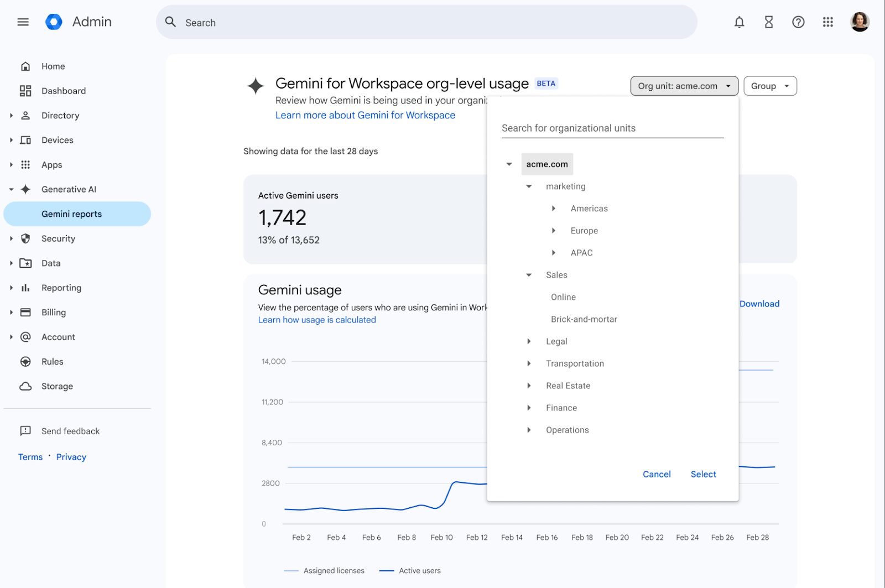Click the Billing card icon
Viewport: 885px width, 588px height.
tap(25, 313)
